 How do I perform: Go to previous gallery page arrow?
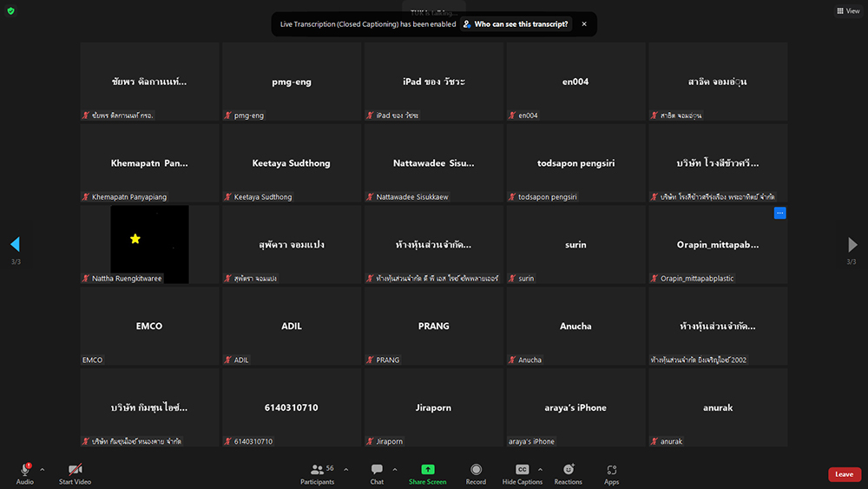coord(15,245)
